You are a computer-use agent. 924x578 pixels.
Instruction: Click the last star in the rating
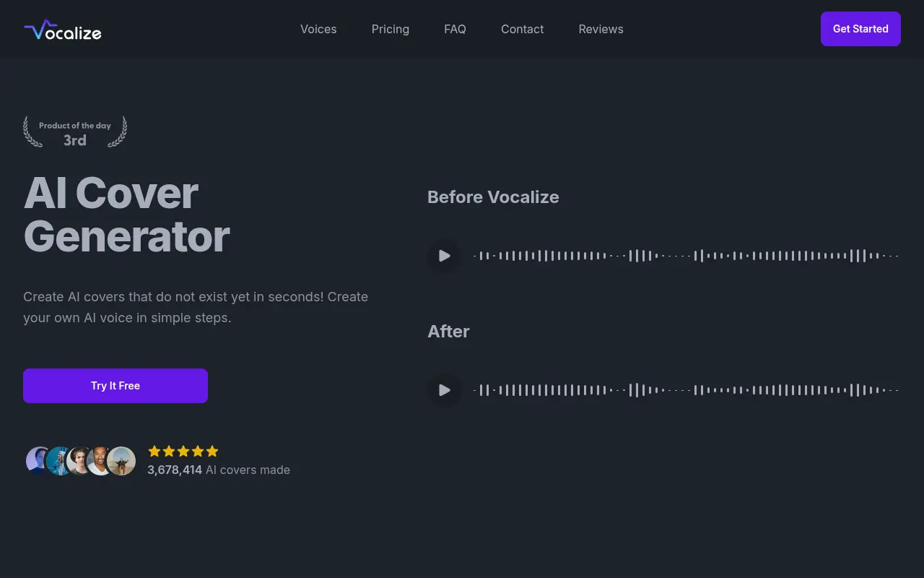point(212,451)
